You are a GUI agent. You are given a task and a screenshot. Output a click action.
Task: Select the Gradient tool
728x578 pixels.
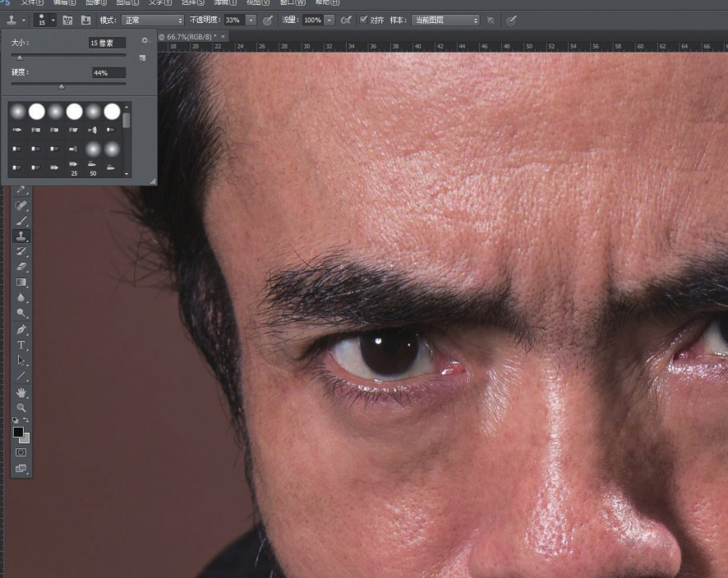coord(21,282)
